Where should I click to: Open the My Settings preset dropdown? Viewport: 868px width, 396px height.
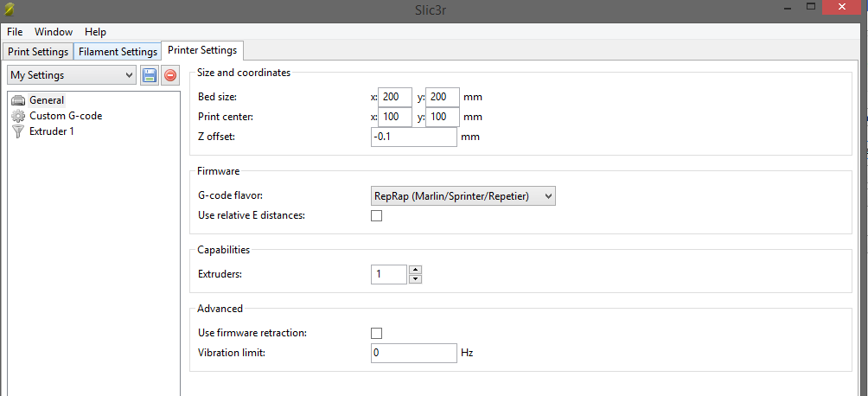(71, 75)
